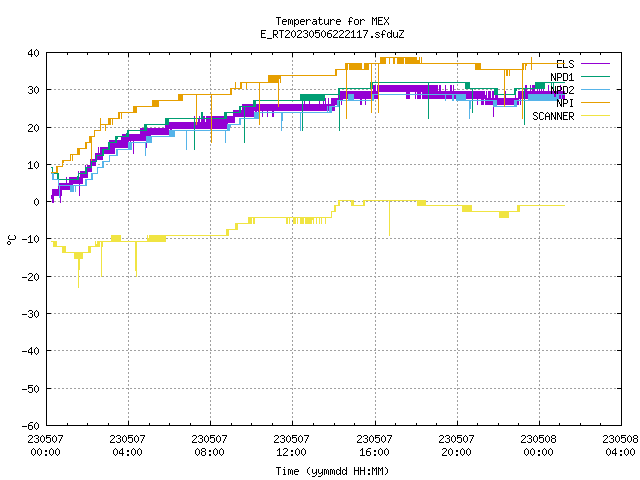The width and height of the screenshot is (640, 480).
Task: Click the y-axis label 10
Action: pyautogui.click(x=33, y=165)
